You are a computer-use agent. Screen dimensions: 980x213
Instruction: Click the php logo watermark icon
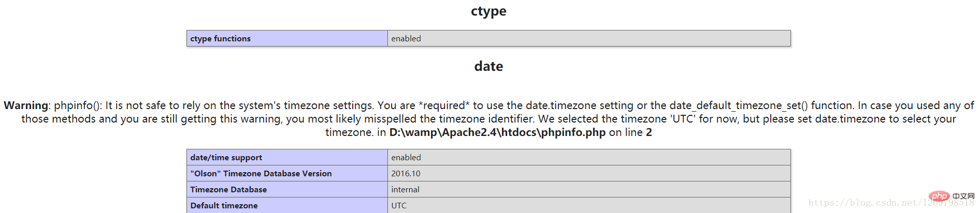(939, 196)
